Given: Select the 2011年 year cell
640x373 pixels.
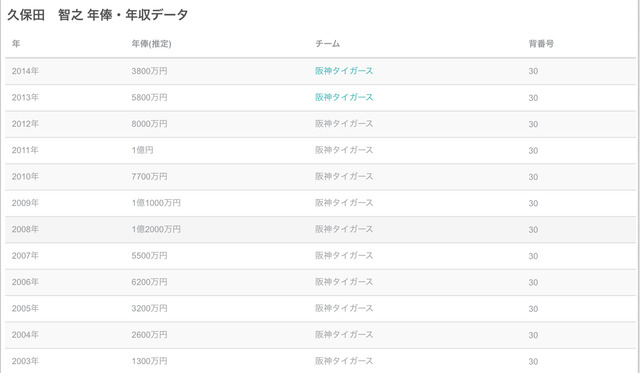Looking at the screenshot, I should point(25,150).
